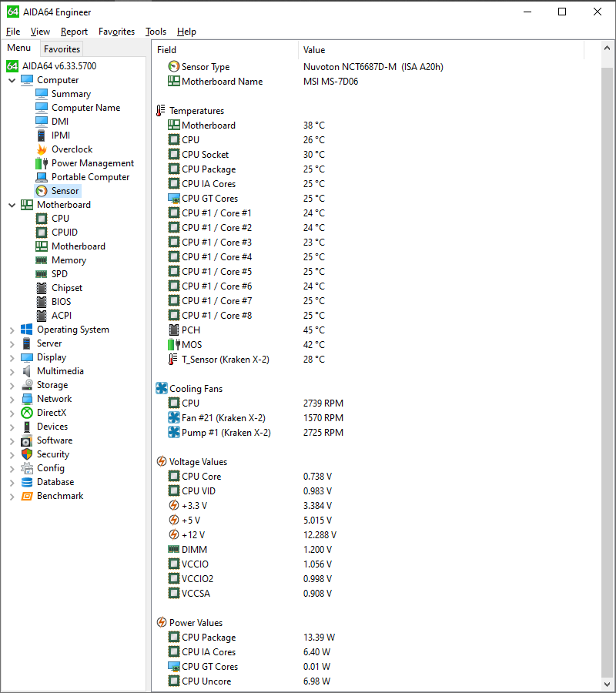616x693 pixels.
Task: Expand the Benchmark node
Action: [x=12, y=497]
